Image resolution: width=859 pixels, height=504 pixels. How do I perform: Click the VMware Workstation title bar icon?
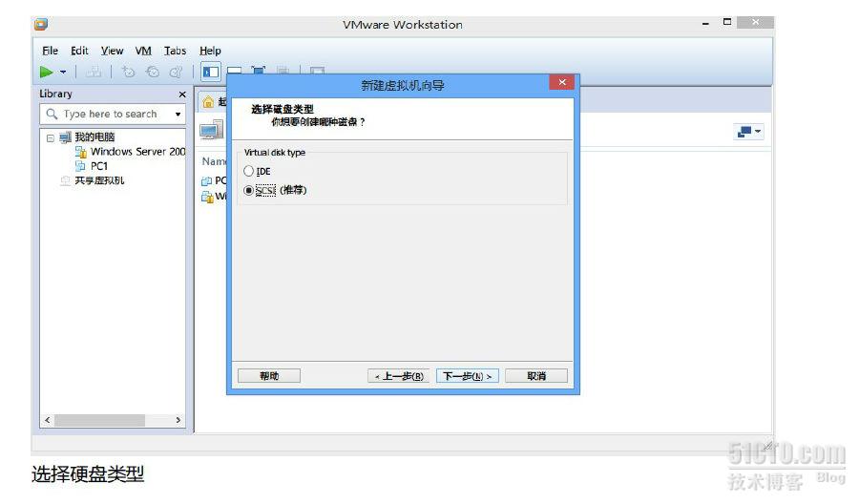coord(40,24)
